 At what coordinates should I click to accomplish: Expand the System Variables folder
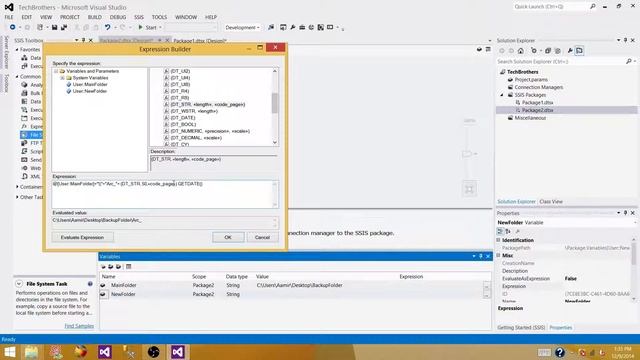click(x=62, y=78)
